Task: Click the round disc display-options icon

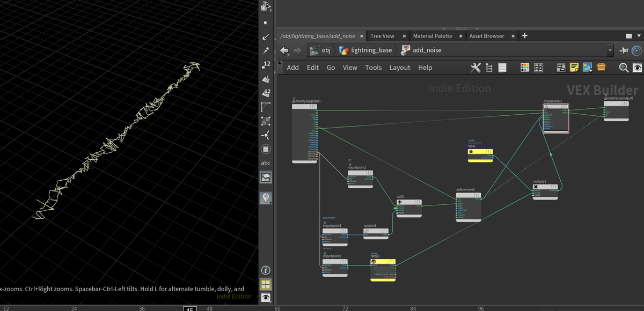Action: [266, 149]
